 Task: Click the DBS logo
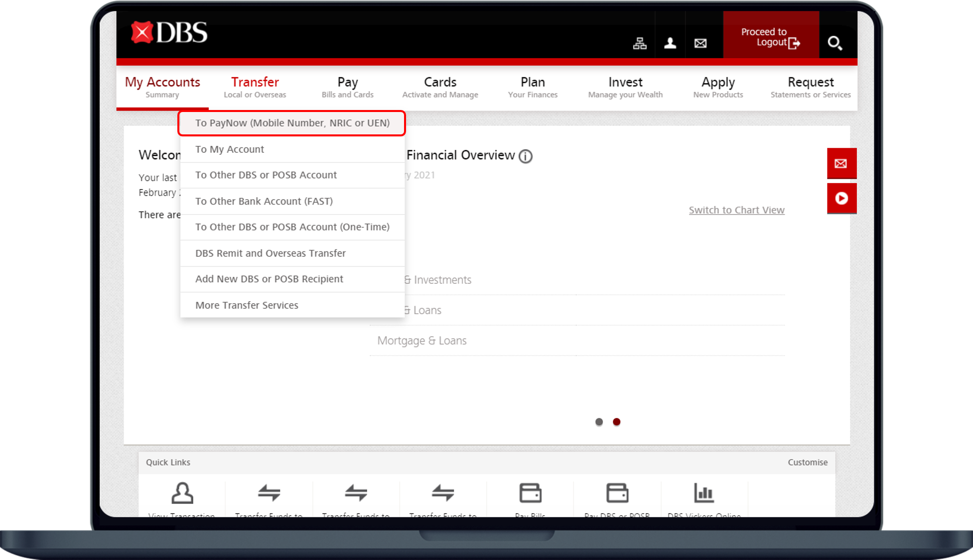169,33
